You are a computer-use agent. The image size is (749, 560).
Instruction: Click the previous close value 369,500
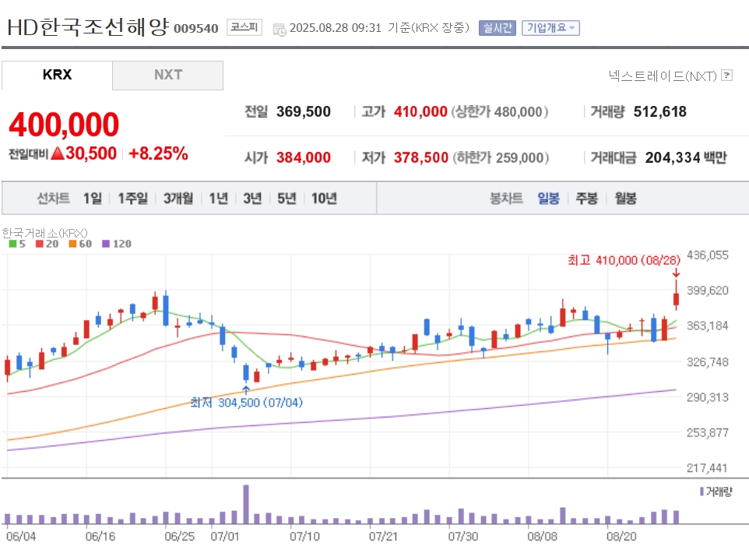304,112
